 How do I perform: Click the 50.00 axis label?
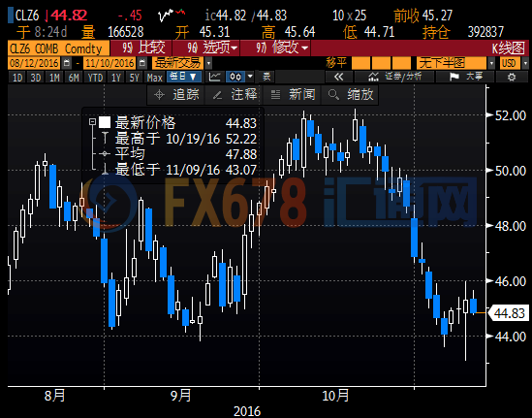pos(511,171)
